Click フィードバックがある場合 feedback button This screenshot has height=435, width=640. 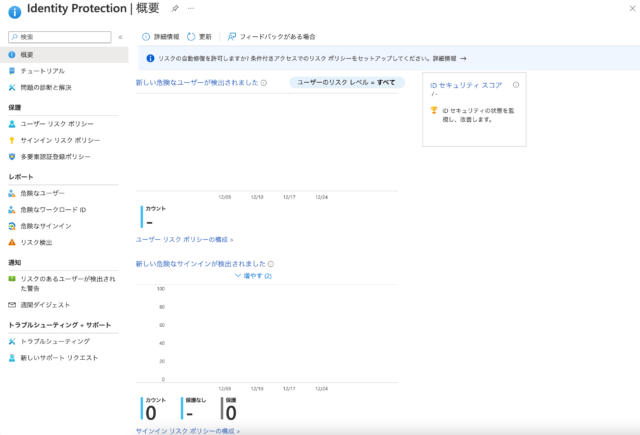click(x=271, y=37)
